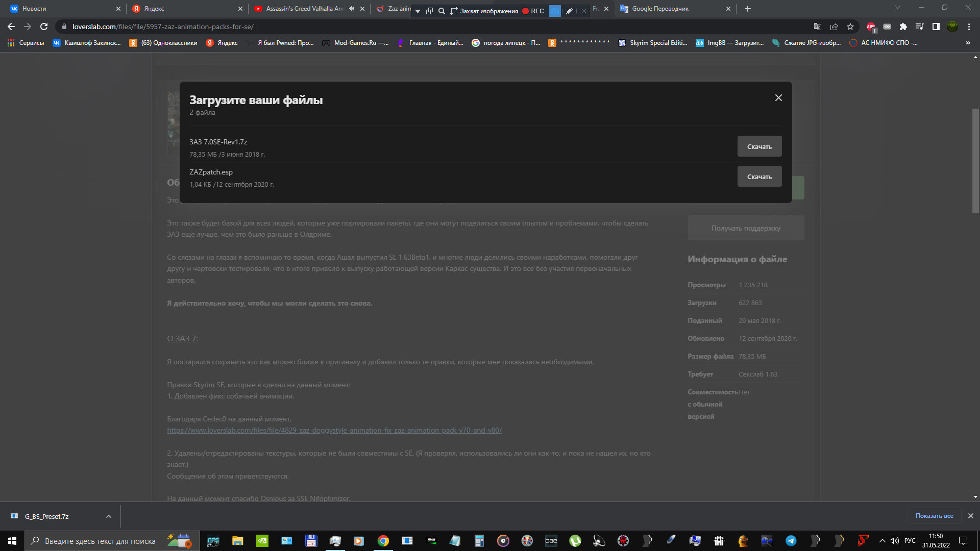Viewport: 980px width, 551px height.
Task: Open the AdBlock extension icon
Action: (871, 27)
